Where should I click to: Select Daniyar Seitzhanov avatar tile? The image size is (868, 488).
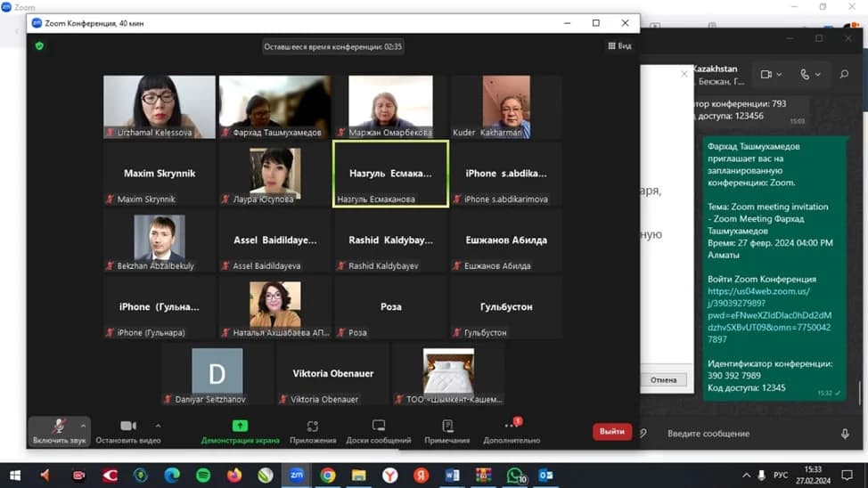pyautogui.click(x=217, y=374)
